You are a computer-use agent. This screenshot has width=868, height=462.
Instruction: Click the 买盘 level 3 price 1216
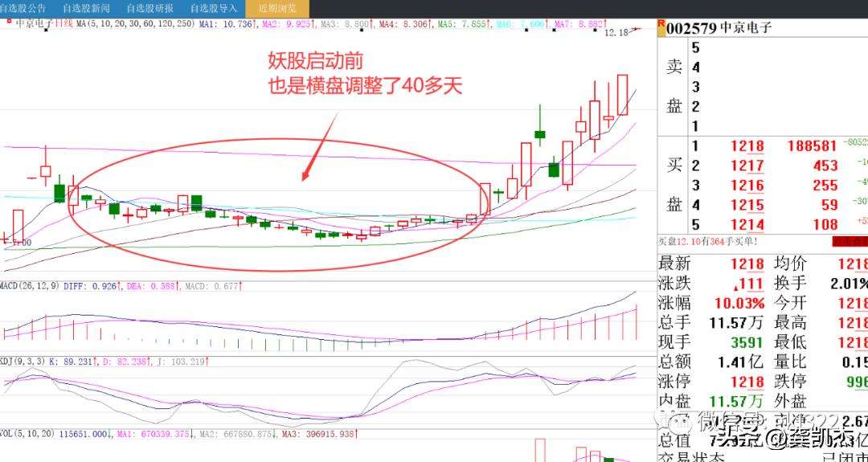pos(747,186)
